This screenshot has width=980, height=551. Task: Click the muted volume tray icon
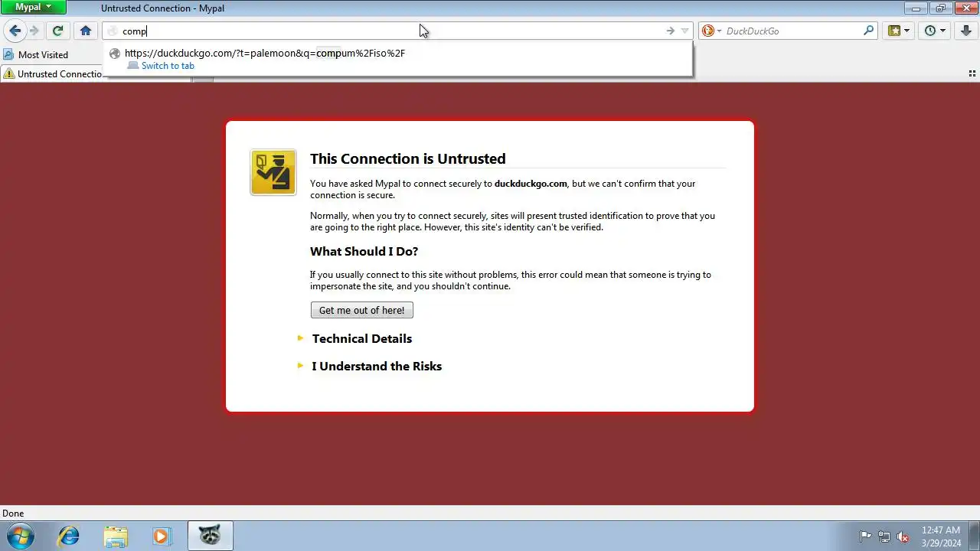[903, 536]
